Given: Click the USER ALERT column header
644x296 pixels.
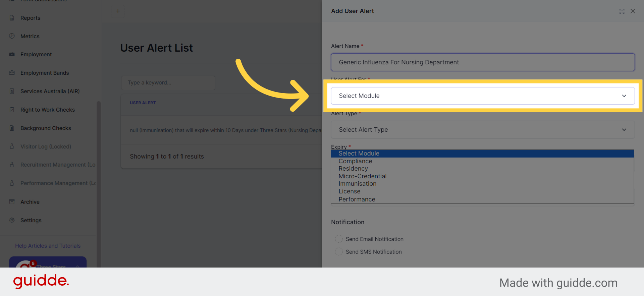Looking at the screenshot, I should (x=143, y=103).
